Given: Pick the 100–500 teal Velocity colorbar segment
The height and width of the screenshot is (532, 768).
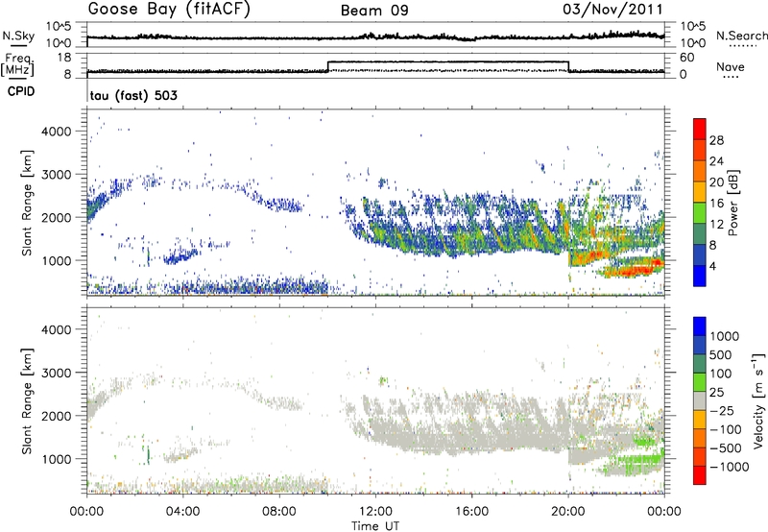Looking at the screenshot, I should (x=700, y=364).
